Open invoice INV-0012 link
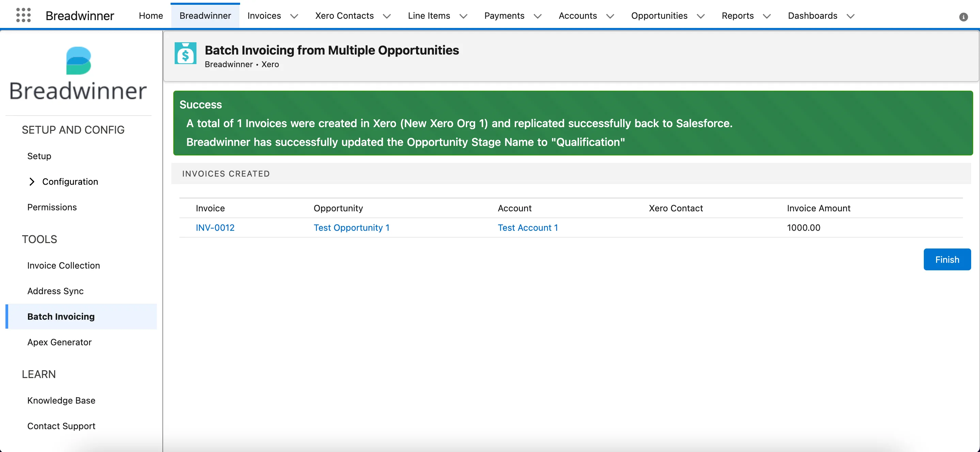 pos(215,227)
